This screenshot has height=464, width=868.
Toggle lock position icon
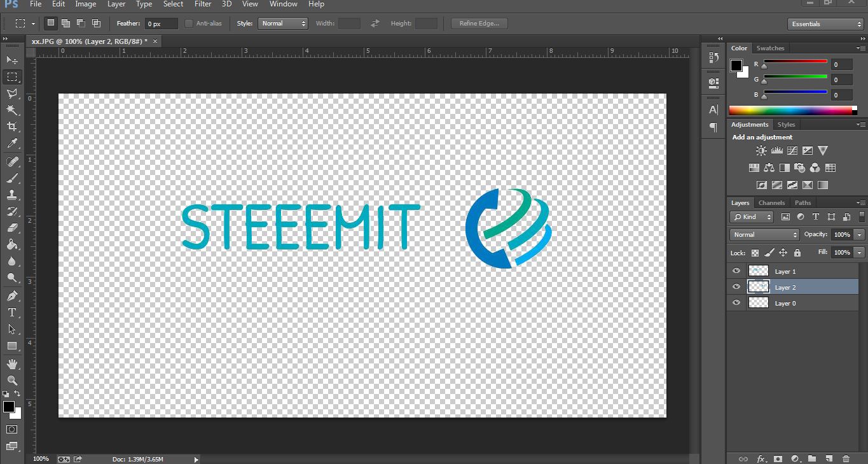pyautogui.click(x=783, y=253)
